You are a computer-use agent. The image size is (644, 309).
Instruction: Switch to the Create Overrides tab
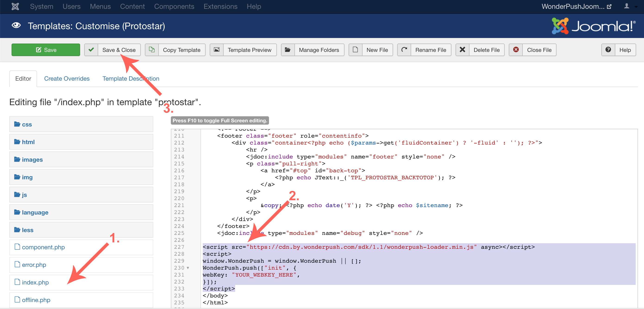(67, 79)
